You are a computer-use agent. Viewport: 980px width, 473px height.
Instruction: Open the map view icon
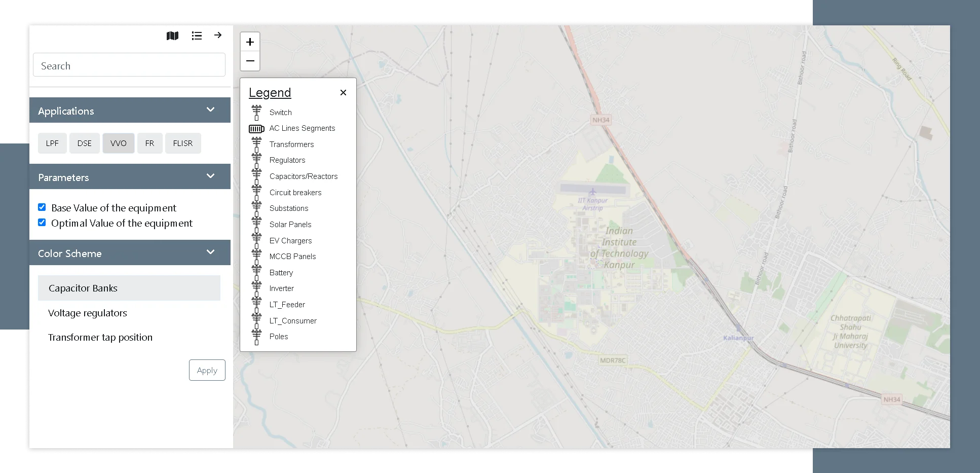[x=172, y=35]
